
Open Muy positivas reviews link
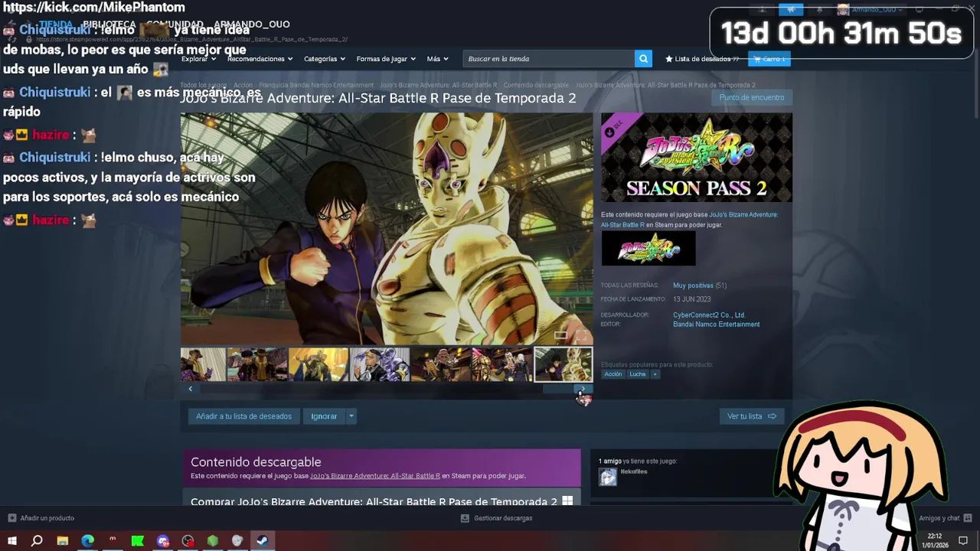(693, 285)
